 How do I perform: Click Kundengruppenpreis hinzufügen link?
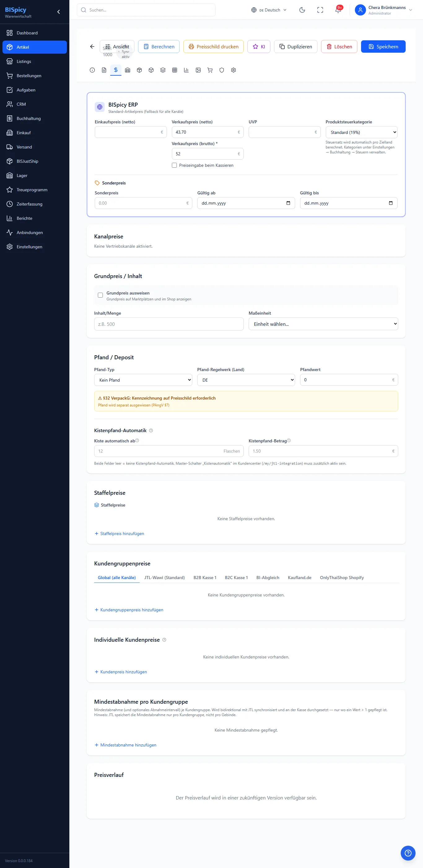tap(129, 609)
